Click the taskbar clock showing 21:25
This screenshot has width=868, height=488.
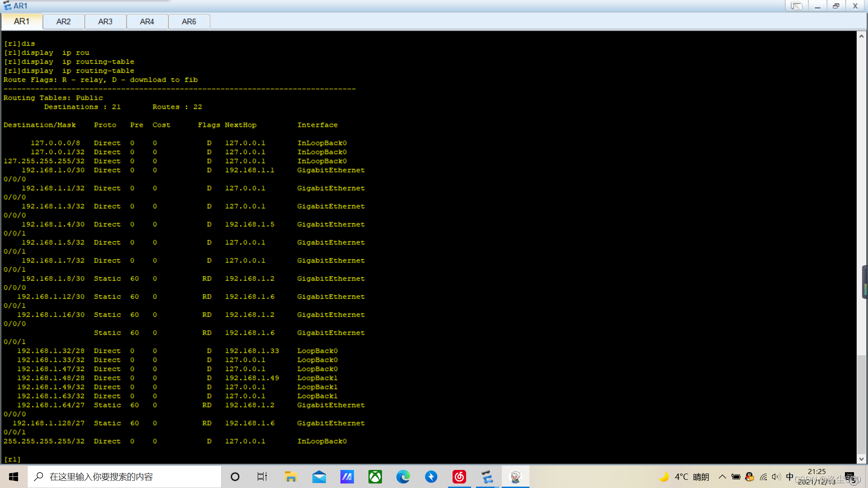(x=816, y=476)
